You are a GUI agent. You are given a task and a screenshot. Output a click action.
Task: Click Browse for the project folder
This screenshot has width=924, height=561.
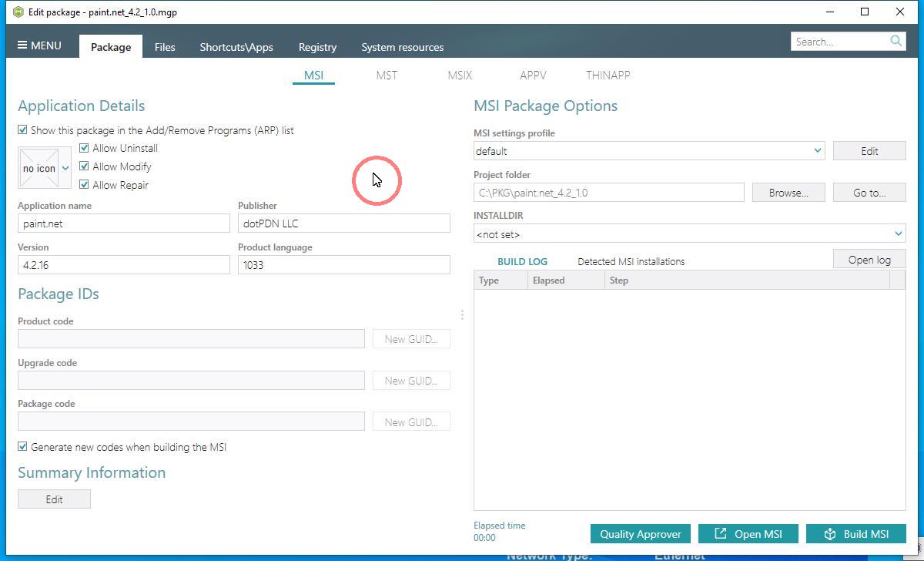[x=788, y=193]
